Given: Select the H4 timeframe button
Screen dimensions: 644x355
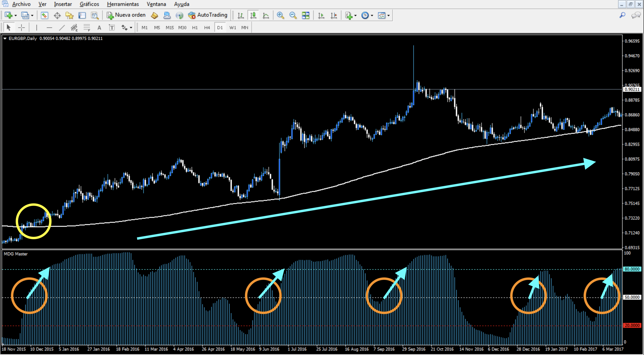Looking at the screenshot, I should tap(207, 28).
